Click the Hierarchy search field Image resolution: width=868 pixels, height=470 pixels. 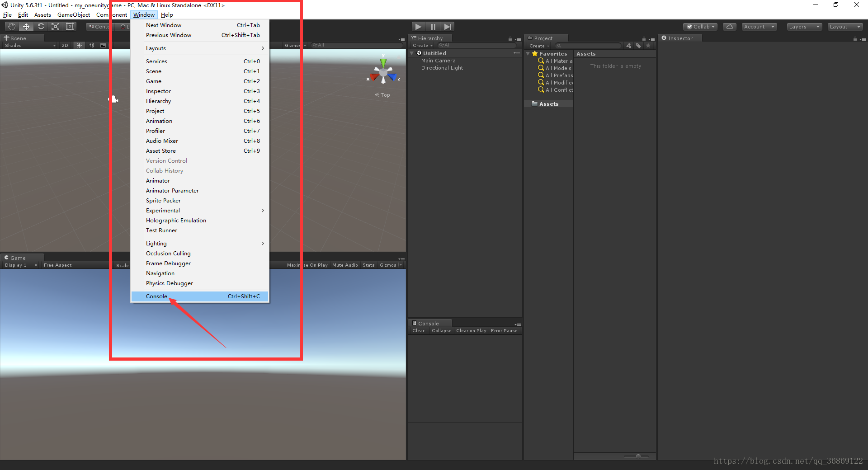(477, 45)
